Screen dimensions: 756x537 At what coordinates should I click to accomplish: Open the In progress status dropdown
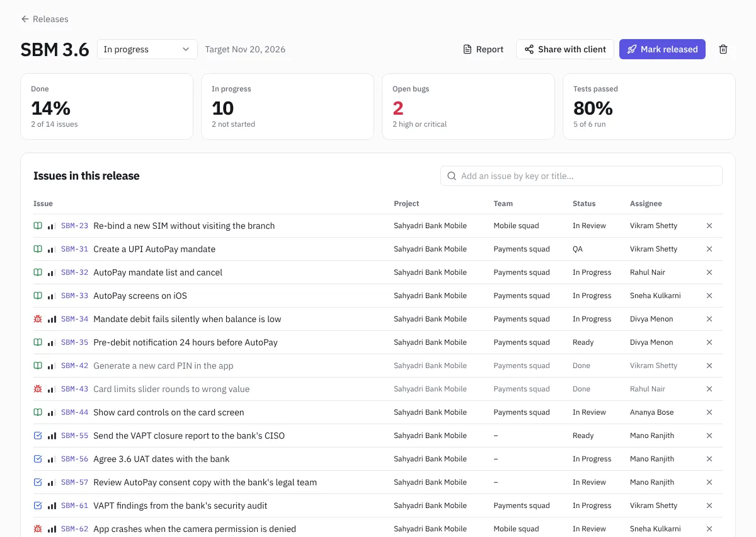147,49
